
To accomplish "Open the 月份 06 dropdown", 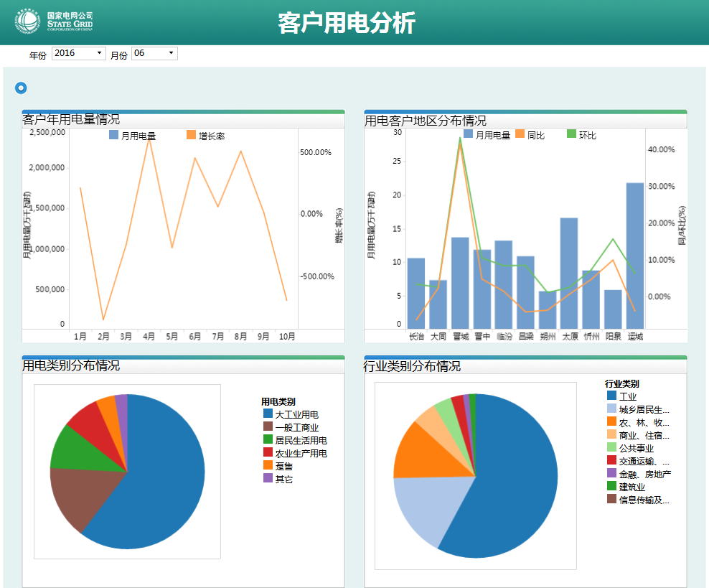I will 154,54.
